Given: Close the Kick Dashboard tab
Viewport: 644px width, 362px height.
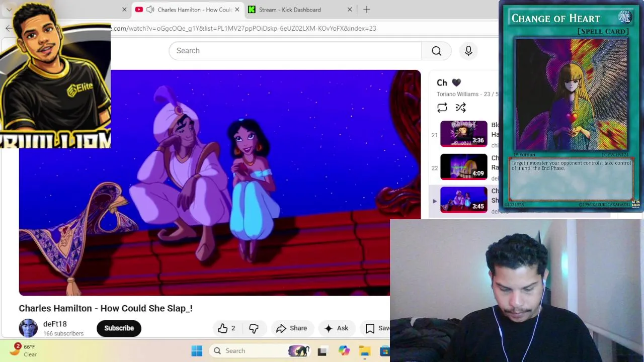Looking at the screenshot, I should click(x=350, y=10).
